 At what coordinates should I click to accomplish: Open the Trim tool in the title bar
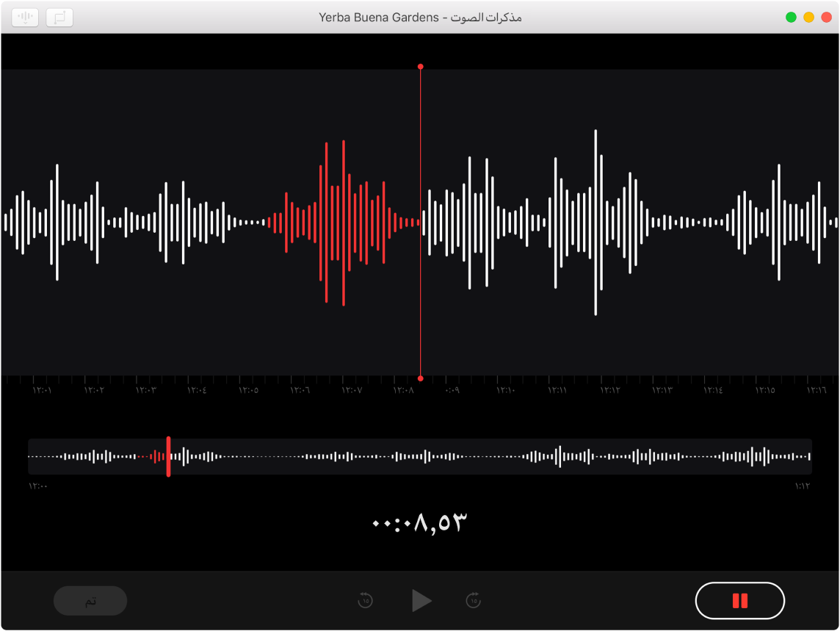[x=59, y=17]
